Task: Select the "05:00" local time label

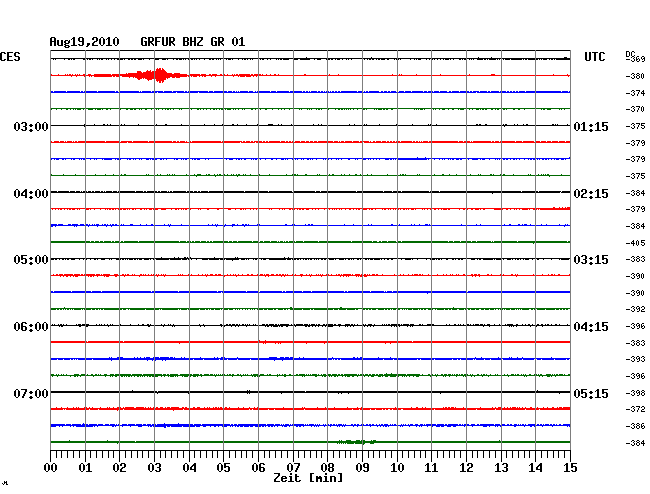Action: point(31,260)
